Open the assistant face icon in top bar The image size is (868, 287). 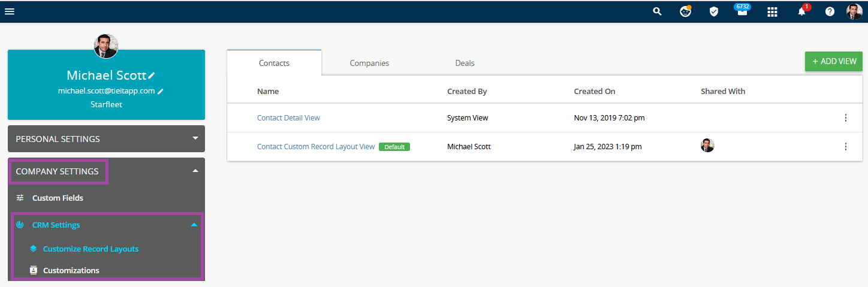coord(686,11)
